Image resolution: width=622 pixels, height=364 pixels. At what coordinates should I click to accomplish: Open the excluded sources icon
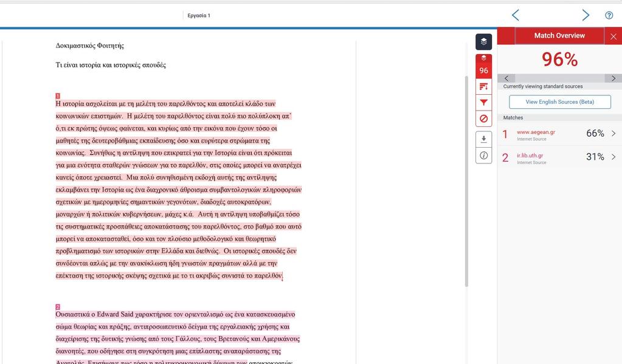coord(483,118)
